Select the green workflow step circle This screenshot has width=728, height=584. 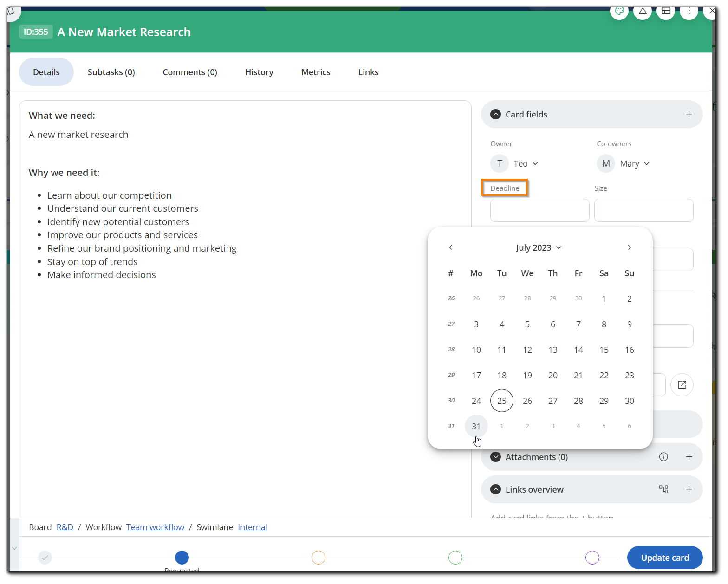point(455,557)
